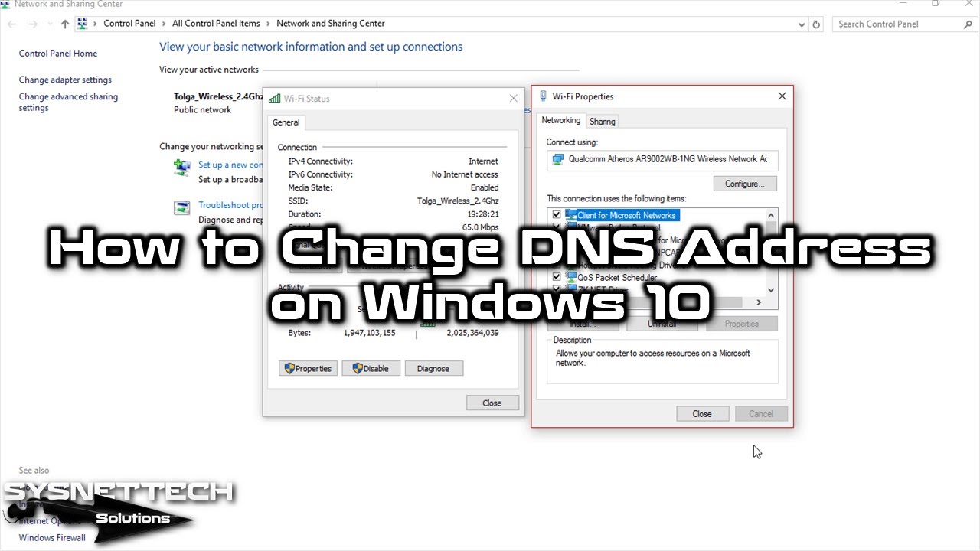Click the Configure button
Screen dimensions: 980x551
click(x=745, y=184)
